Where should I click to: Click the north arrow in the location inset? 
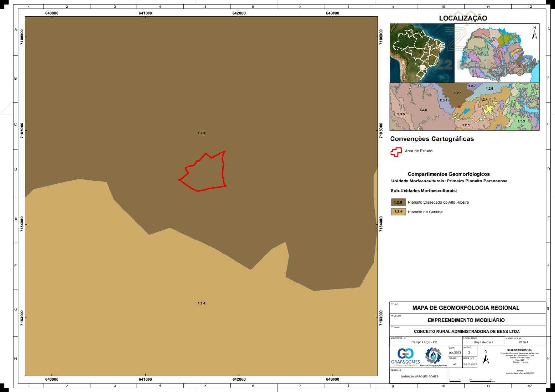(534, 34)
